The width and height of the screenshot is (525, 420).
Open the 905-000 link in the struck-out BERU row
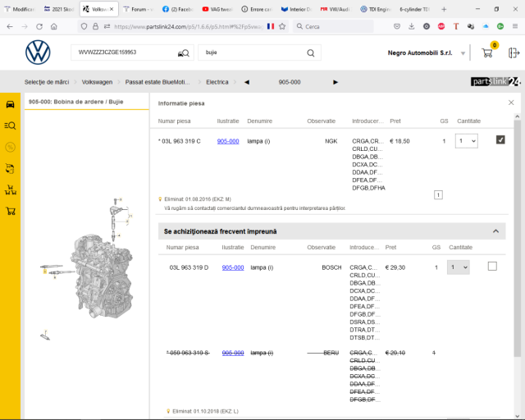pyautogui.click(x=233, y=353)
